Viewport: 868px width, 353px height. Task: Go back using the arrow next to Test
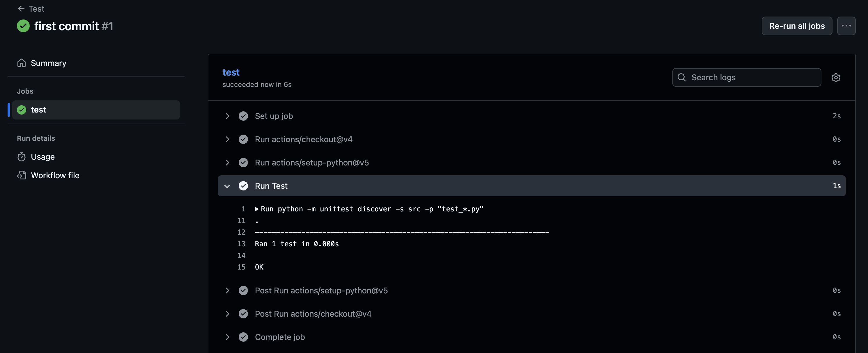[x=21, y=9]
